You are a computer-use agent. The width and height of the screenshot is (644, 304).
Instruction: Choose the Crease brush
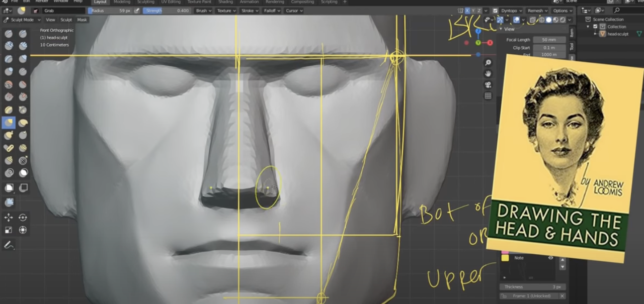click(23, 72)
